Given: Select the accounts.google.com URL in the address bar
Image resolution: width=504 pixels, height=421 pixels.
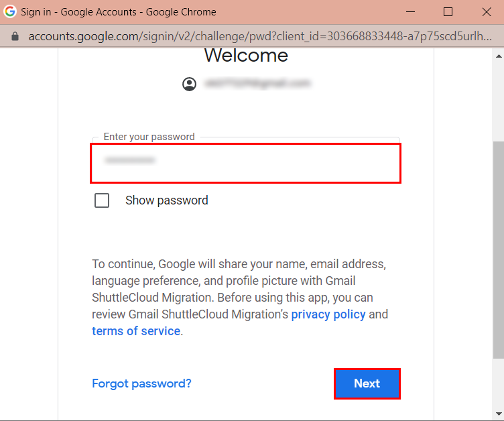Looking at the screenshot, I should [x=255, y=36].
